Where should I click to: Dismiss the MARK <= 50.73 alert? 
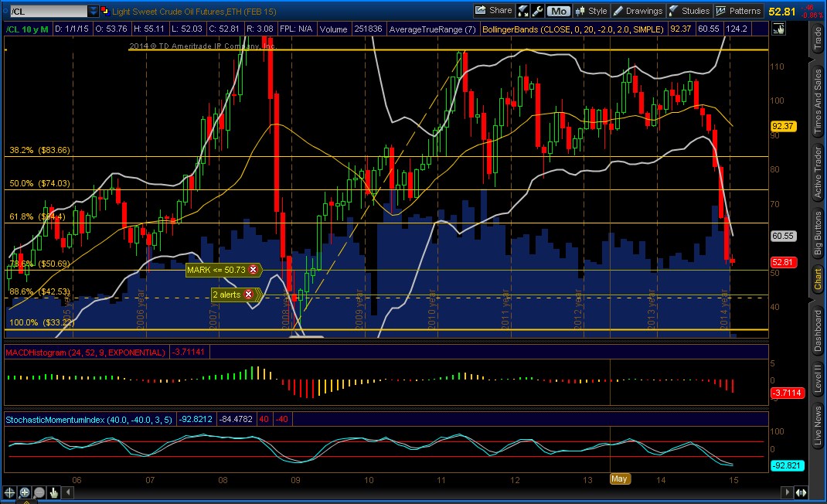[x=255, y=270]
